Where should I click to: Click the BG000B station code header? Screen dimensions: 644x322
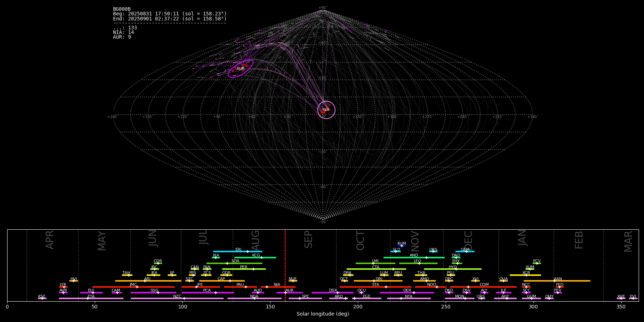(122, 9)
